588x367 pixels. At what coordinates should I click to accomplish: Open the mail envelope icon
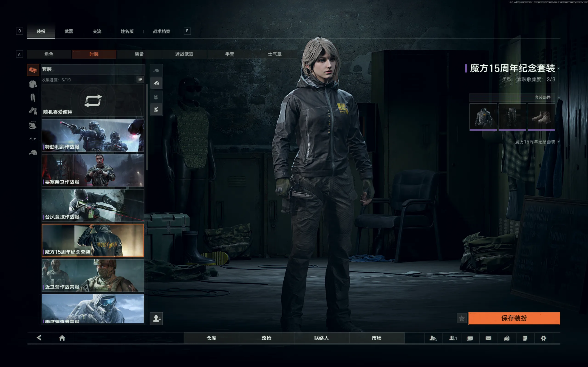coord(488,338)
